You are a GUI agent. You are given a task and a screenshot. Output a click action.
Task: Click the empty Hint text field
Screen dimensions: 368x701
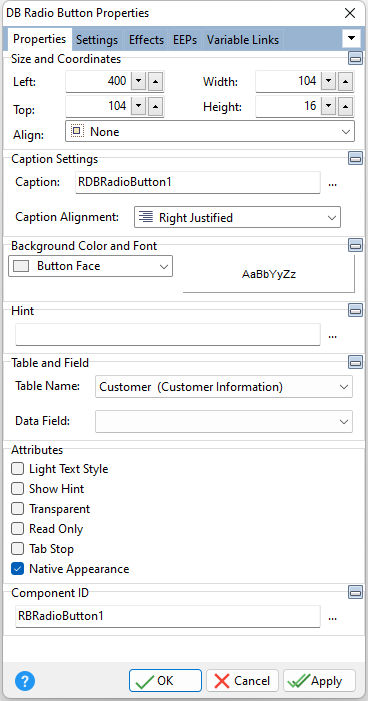pyautogui.click(x=168, y=334)
